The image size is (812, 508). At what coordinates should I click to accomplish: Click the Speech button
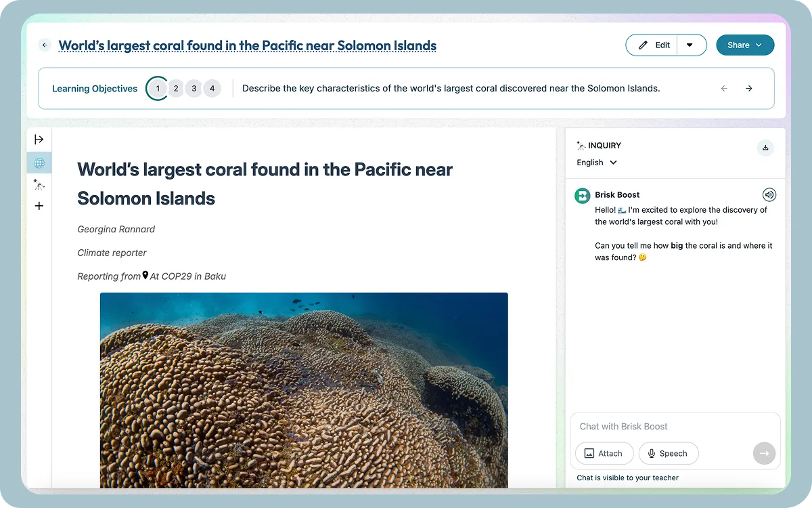pyautogui.click(x=669, y=454)
